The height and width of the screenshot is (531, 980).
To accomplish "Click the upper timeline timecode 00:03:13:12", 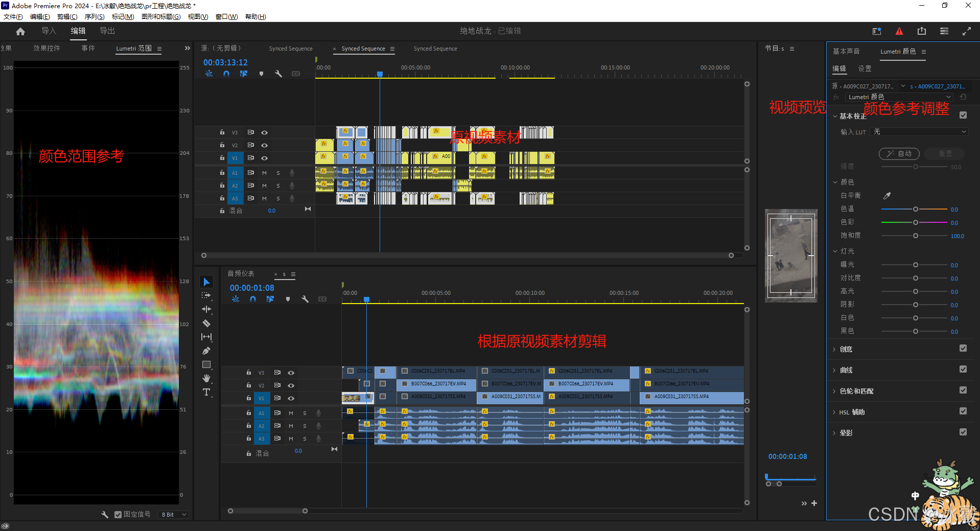I will pos(225,62).
